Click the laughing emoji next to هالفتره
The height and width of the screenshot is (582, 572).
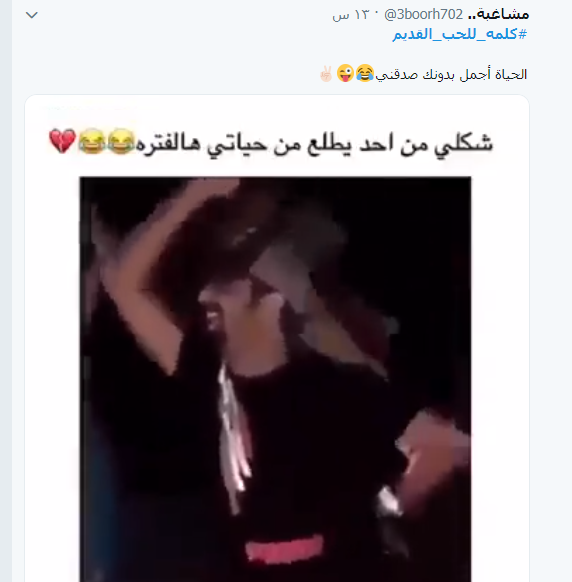(120, 141)
